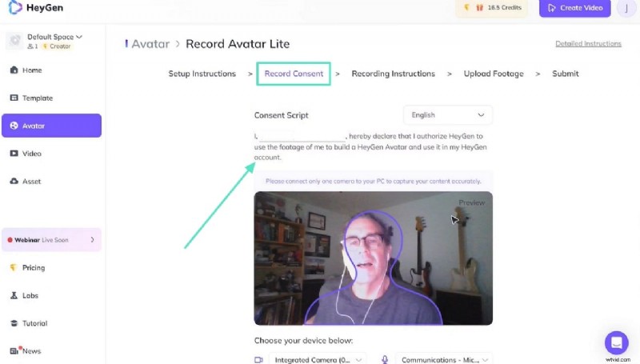Click the microphone icon beside device selector
Viewport: 640px width, 364px height.
point(385,359)
